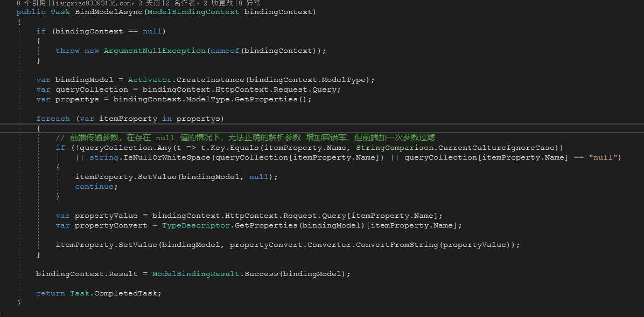Open the liangxiao0339@126.com author CodeLens link
The image size is (644, 317).
click(90, 3)
